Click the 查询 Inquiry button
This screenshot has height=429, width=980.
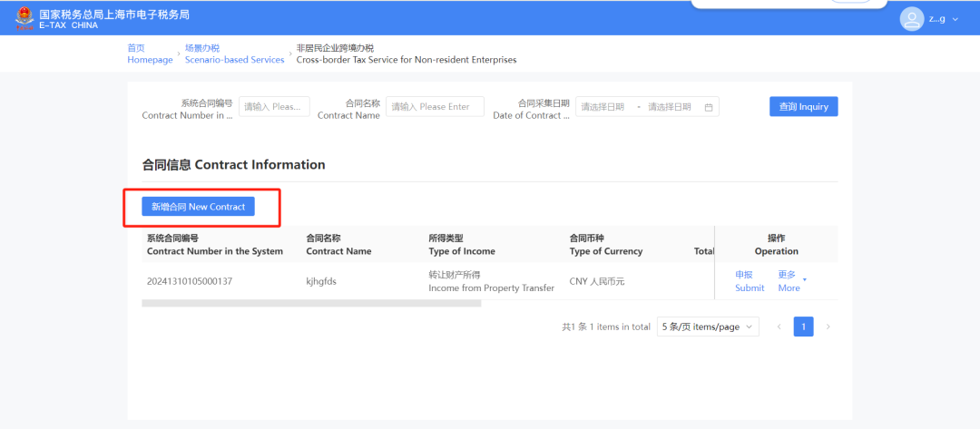[804, 107]
